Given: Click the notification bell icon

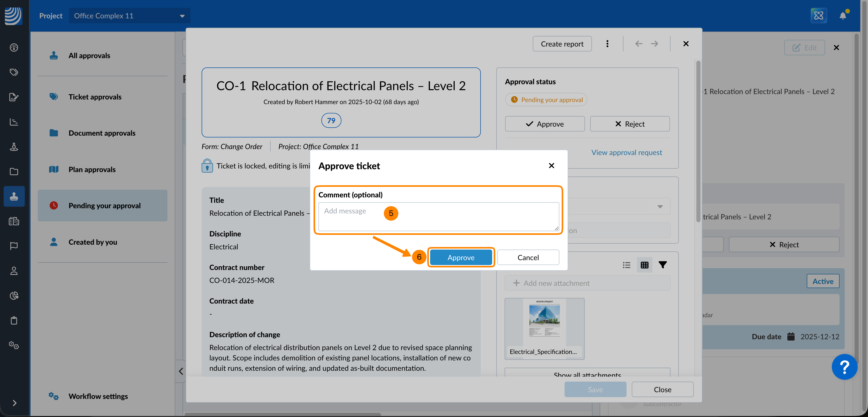Looking at the screenshot, I should coord(842,16).
